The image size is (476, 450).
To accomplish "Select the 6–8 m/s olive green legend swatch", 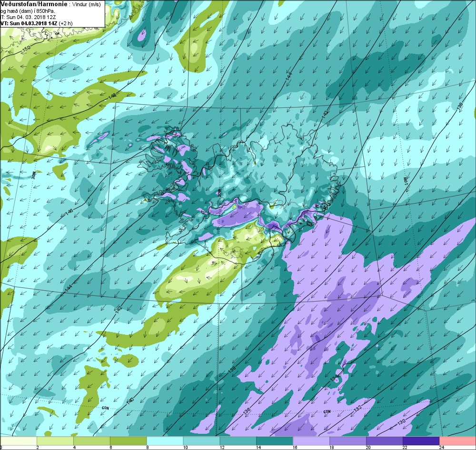I will pos(128,440).
